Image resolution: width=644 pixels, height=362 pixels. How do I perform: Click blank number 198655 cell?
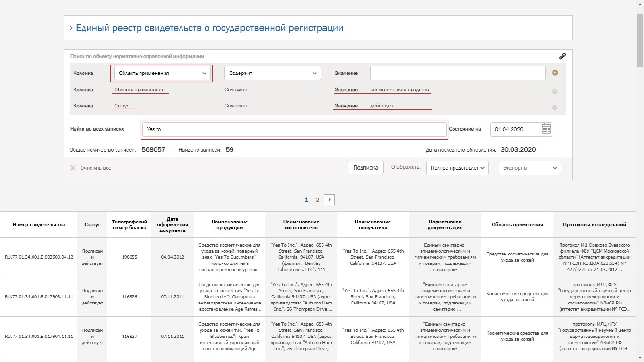pyautogui.click(x=129, y=257)
